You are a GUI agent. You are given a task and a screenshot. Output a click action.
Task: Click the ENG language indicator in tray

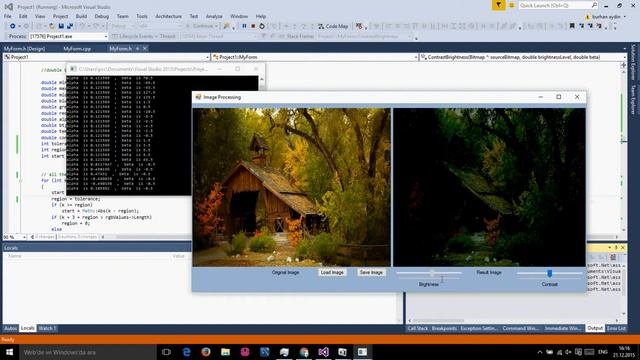click(602, 352)
